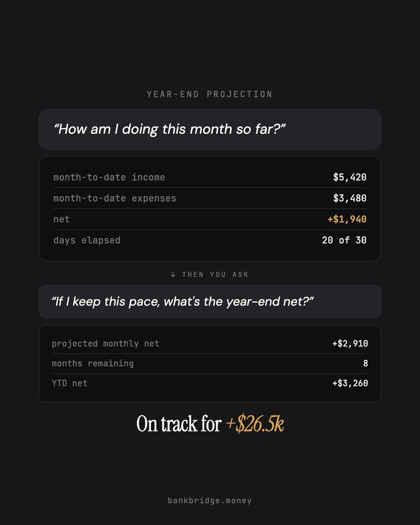Click the 20 of 30 value
This screenshot has width=420, height=525.
point(344,240)
